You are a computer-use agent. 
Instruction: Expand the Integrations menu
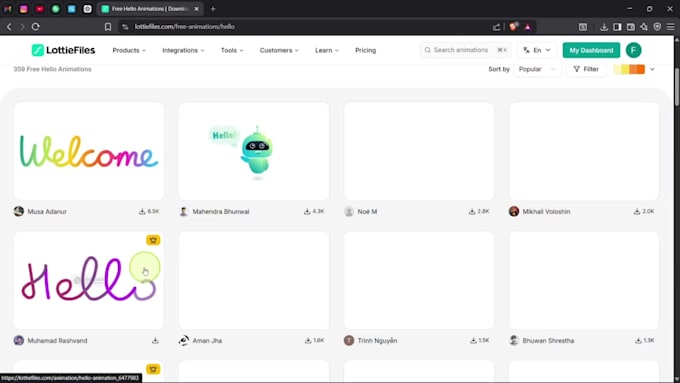point(183,50)
